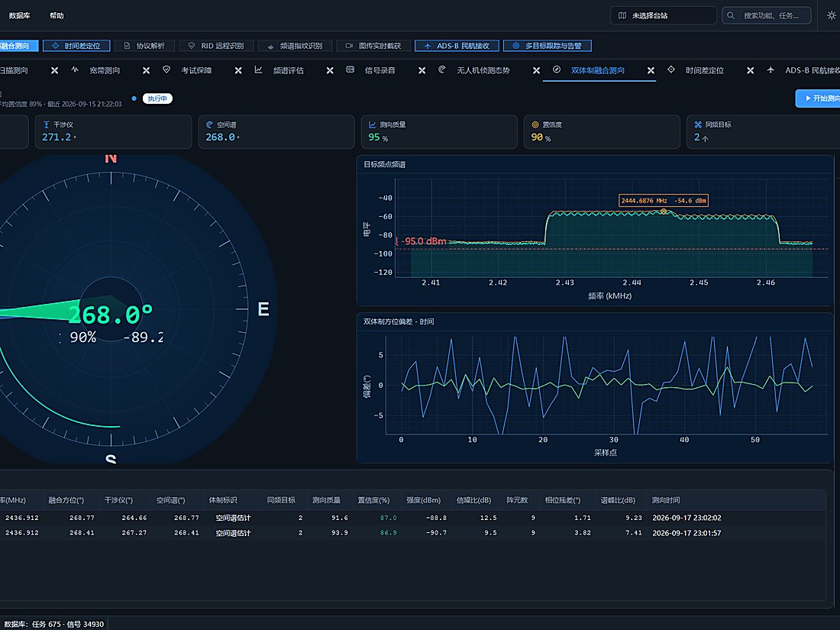
Task: Click the search magnifier icon
Action: pos(731,15)
